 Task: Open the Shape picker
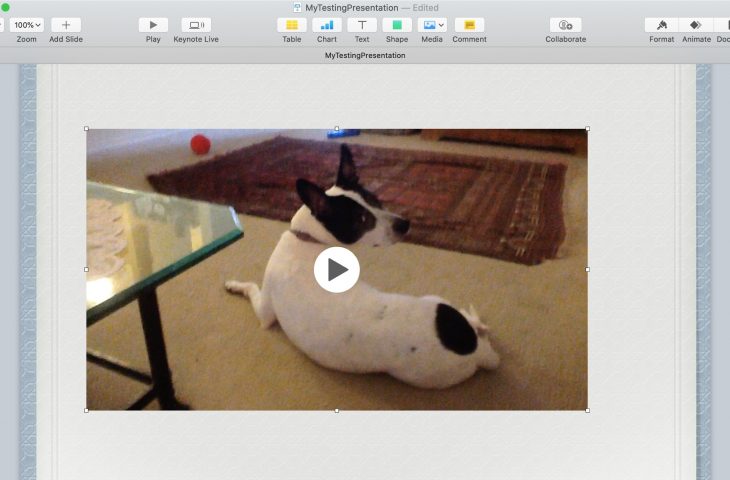click(x=397, y=25)
